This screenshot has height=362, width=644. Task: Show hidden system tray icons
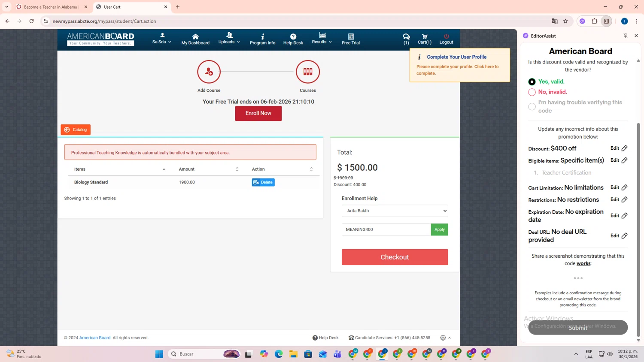tap(576, 354)
